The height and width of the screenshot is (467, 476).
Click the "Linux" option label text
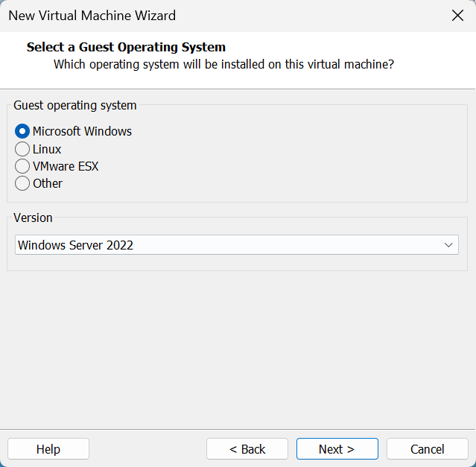point(47,149)
